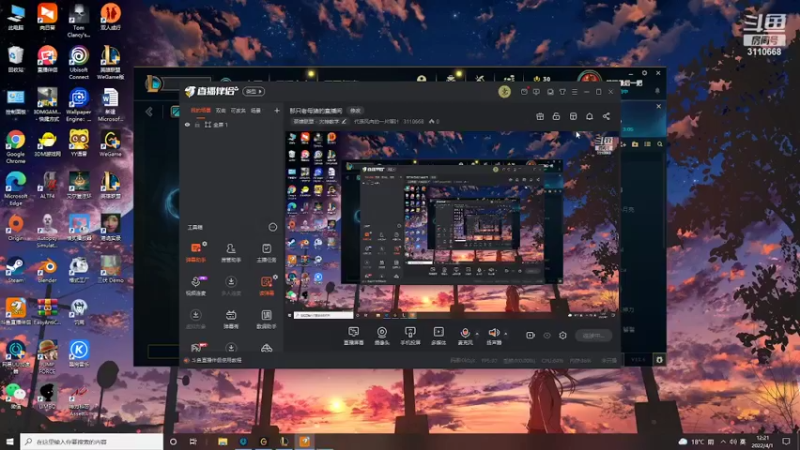Click the 修改 edit title button

(x=355, y=110)
